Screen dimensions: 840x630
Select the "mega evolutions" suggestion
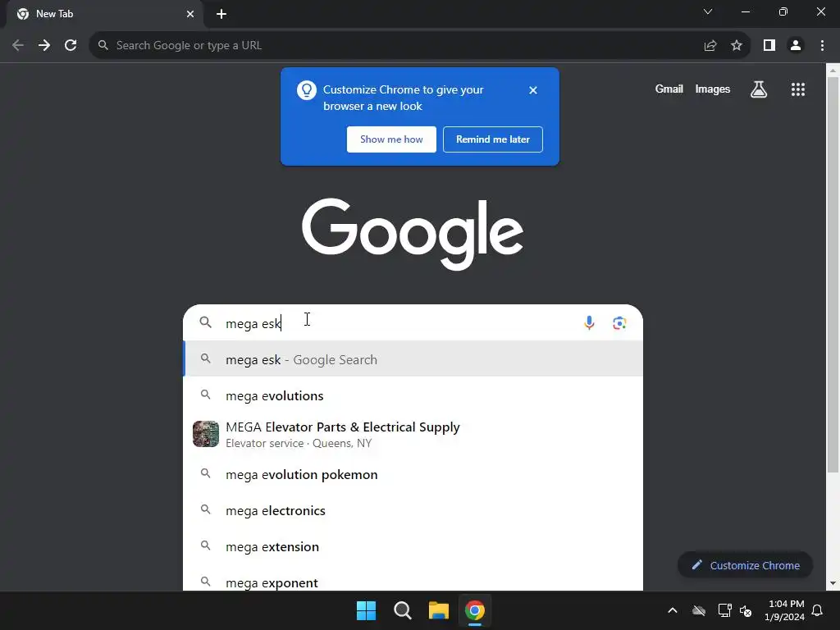point(413,396)
